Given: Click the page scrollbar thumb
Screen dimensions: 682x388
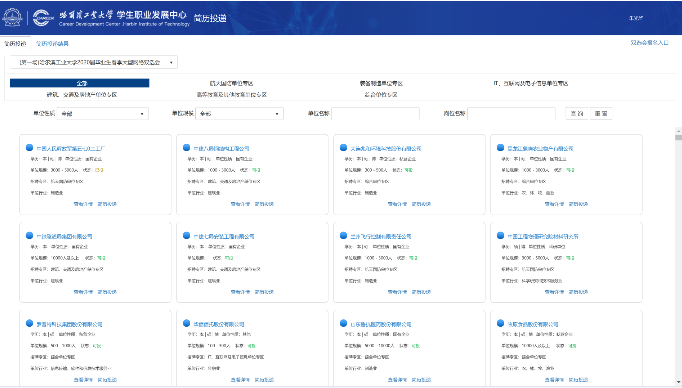Looking at the screenshot, I should coord(679,137).
